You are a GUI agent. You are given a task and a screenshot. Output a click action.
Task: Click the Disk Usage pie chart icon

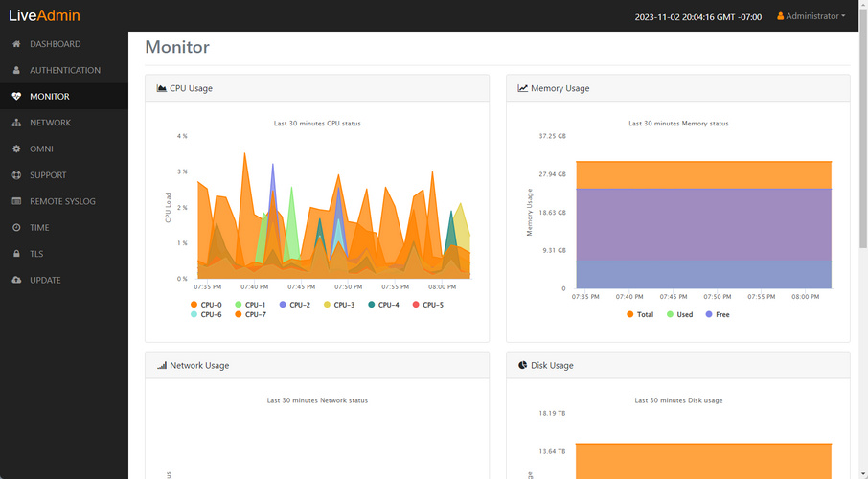point(522,365)
